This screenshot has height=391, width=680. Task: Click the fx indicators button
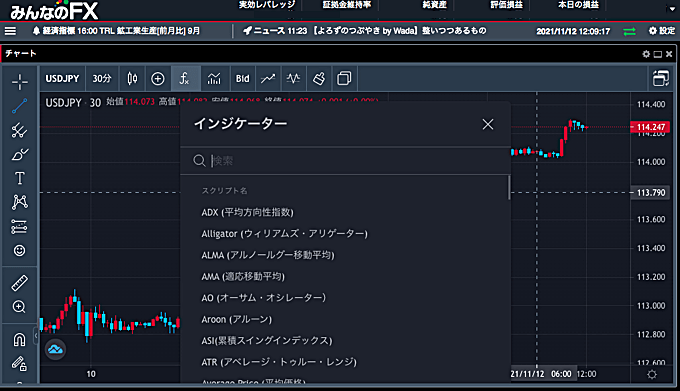(185, 78)
